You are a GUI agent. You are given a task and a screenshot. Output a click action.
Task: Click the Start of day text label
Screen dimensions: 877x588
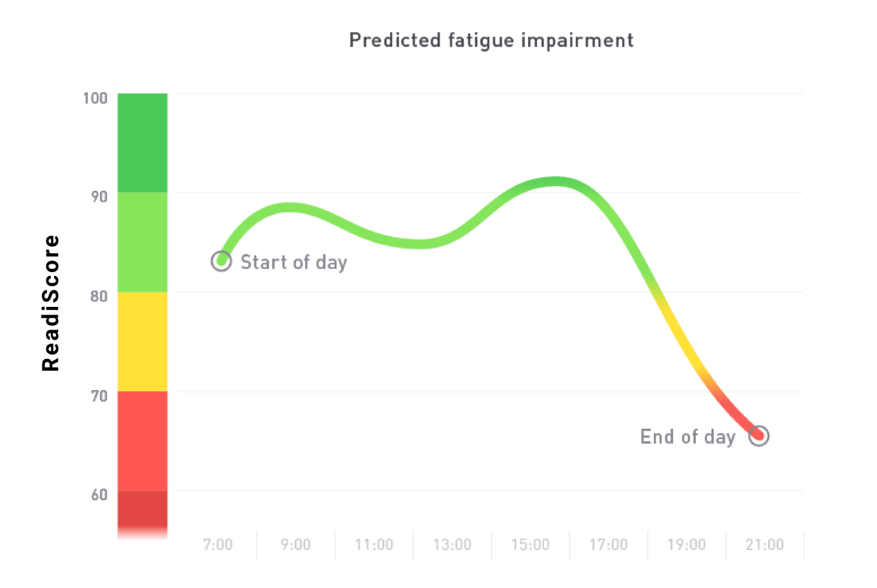(294, 262)
